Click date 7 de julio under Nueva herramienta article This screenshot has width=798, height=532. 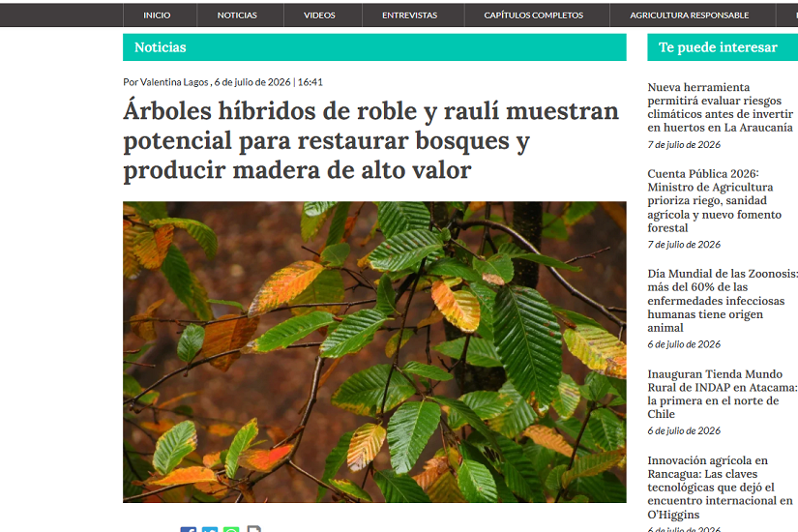684,144
